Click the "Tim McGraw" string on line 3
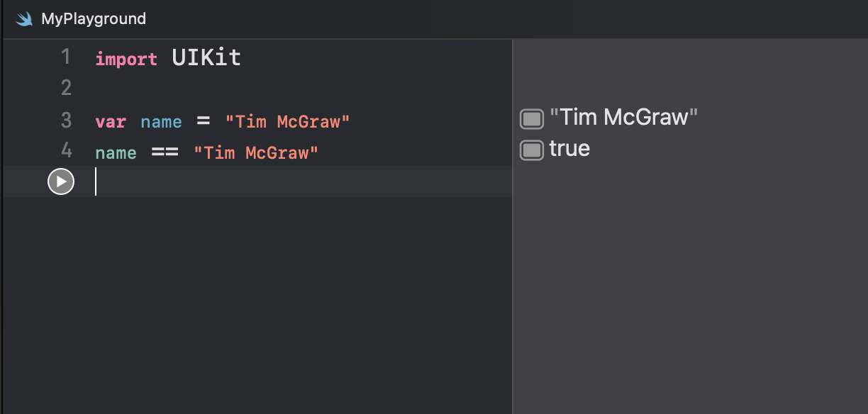This screenshot has height=414, width=868. point(288,121)
